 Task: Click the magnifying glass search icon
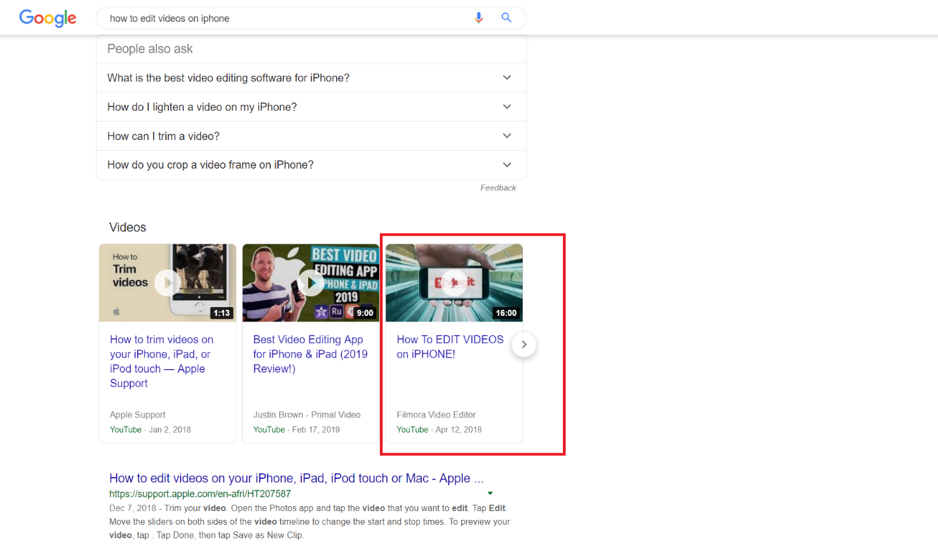[506, 18]
